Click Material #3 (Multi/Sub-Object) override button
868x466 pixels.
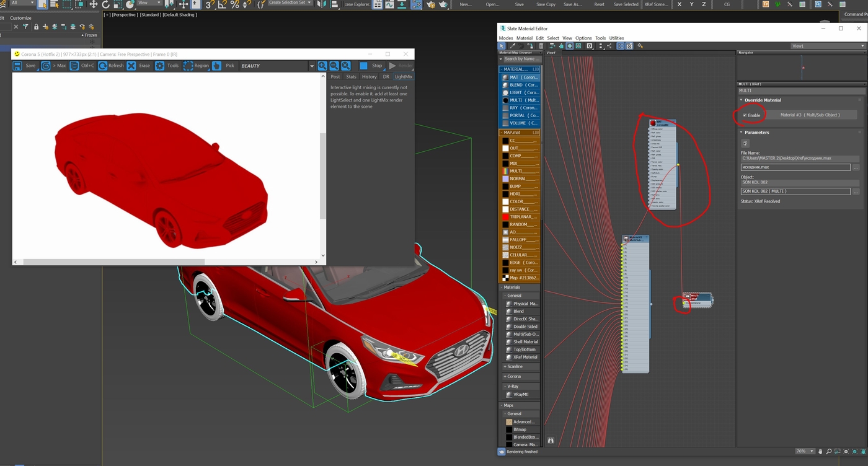(810, 115)
